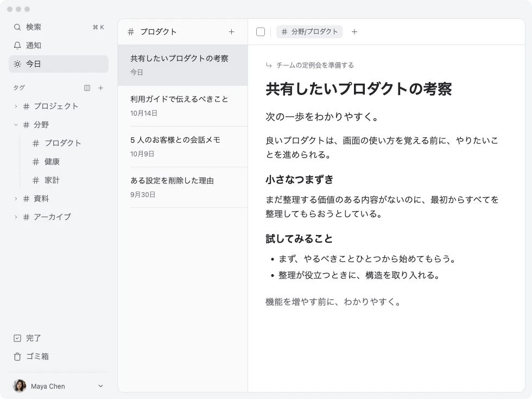Image resolution: width=532 pixels, height=399 pixels.
Task: Expand the 資料 tag group
Action: pos(16,199)
